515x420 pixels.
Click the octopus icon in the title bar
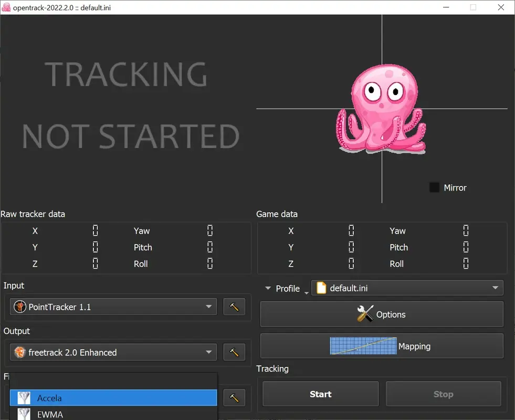(6, 7)
